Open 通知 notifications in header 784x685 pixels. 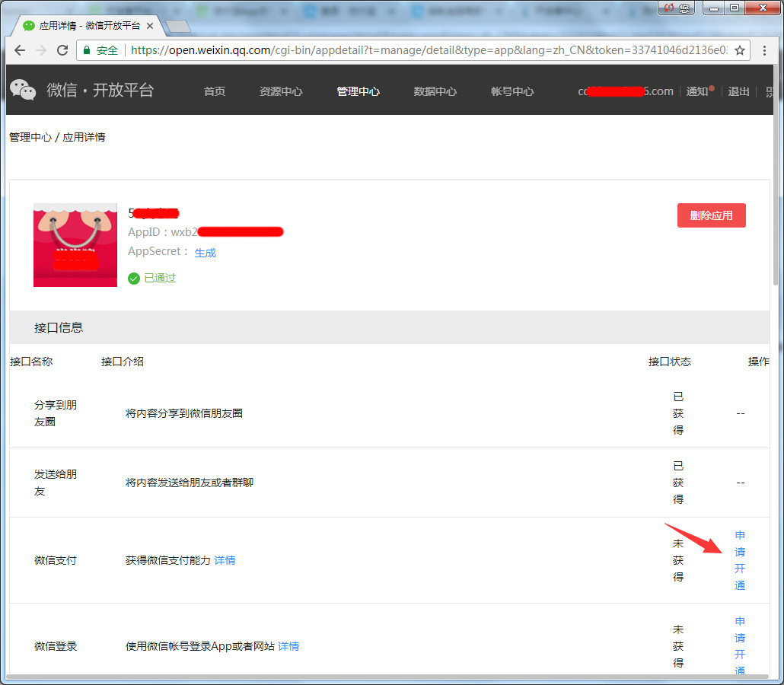coord(697,91)
